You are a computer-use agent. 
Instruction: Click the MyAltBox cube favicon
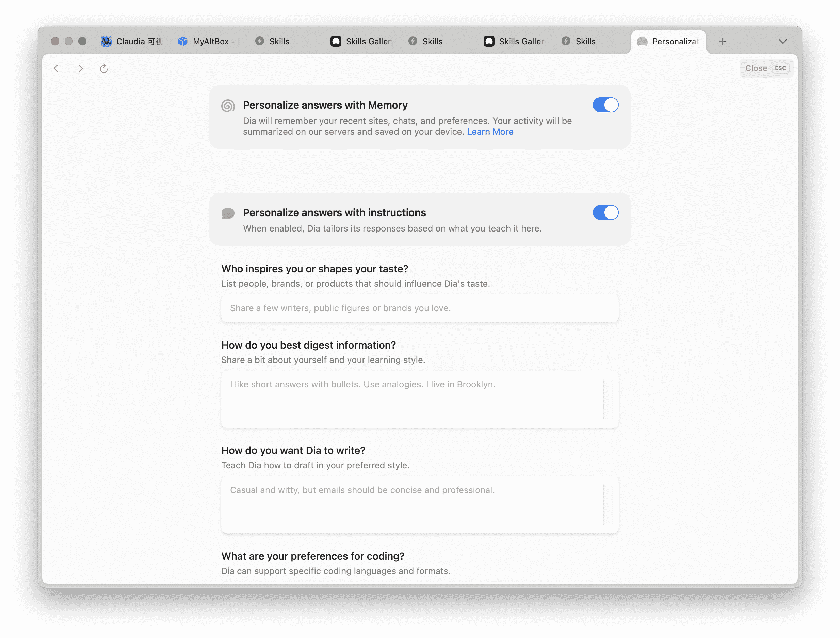pyautogui.click(x=183, y=42)
